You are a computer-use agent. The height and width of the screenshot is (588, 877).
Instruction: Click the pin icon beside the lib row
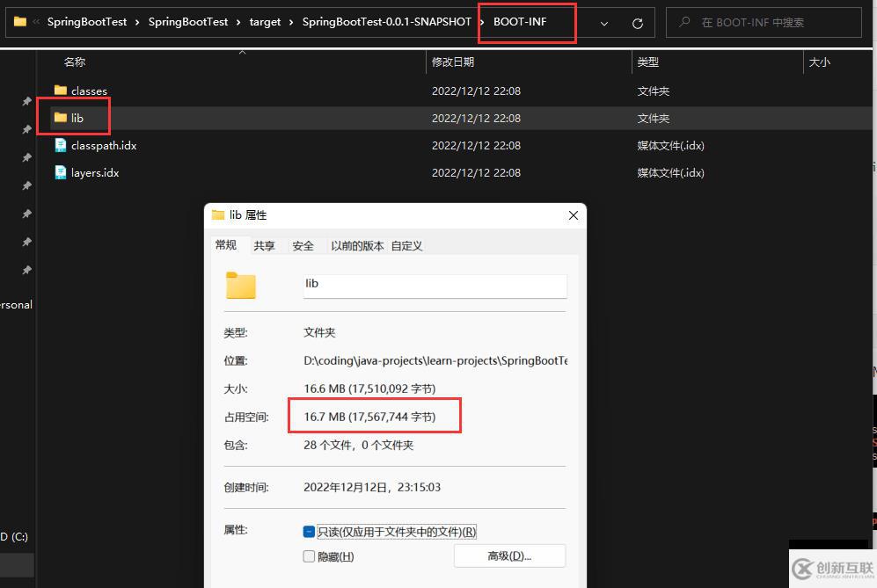[26, 130]
